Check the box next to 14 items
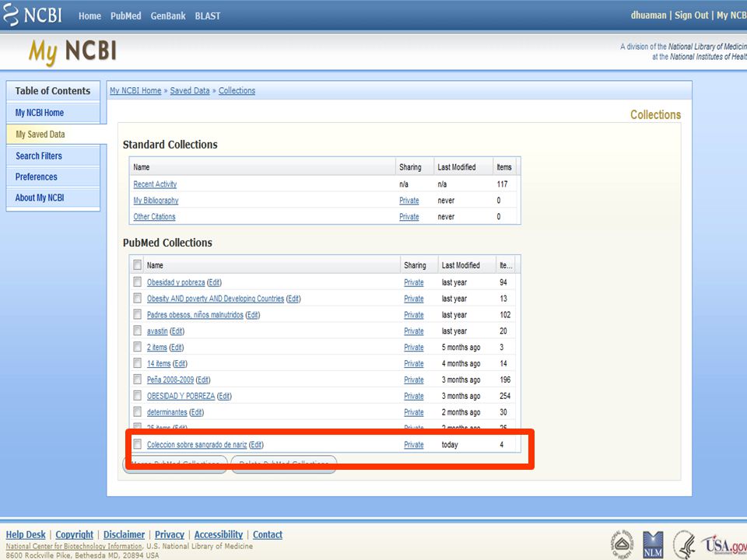Image resolution: width=747 pixels, height=560 pixels. [137, 363]
